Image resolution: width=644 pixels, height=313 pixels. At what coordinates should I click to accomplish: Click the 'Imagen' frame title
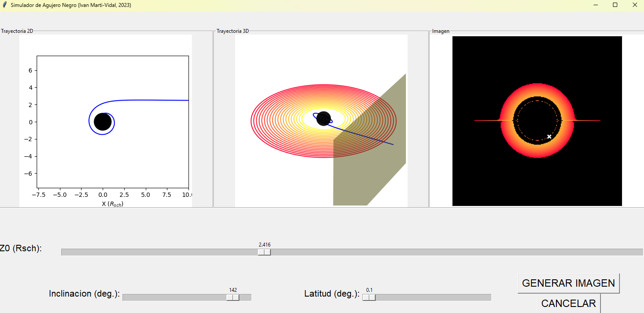[x=441, y=31]
